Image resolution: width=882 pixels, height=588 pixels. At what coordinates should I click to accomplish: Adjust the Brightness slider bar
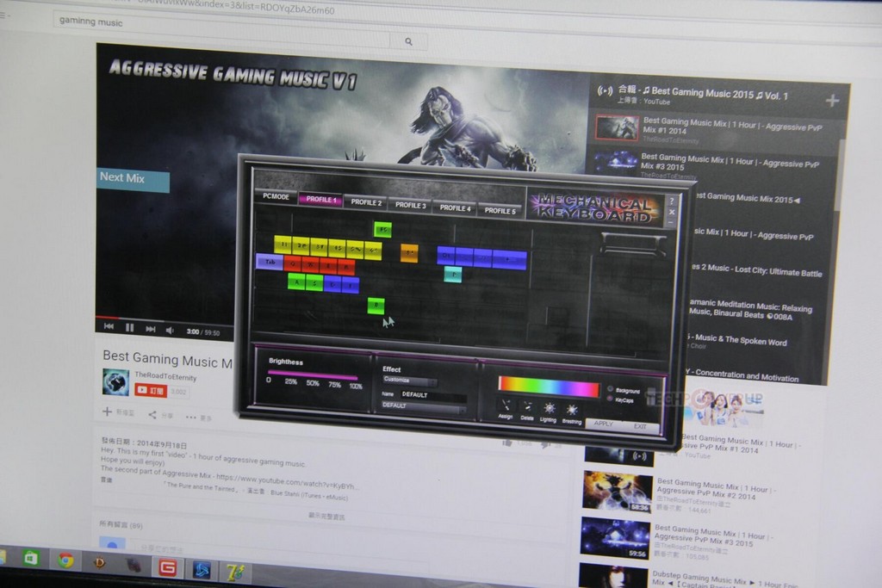[x=312, y=374]
